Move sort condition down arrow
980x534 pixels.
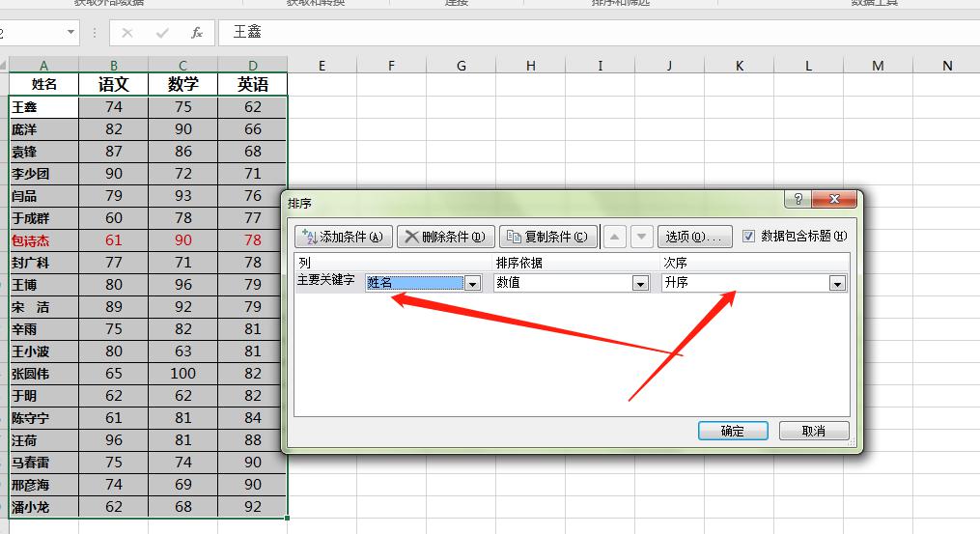[x=641, y=237]
